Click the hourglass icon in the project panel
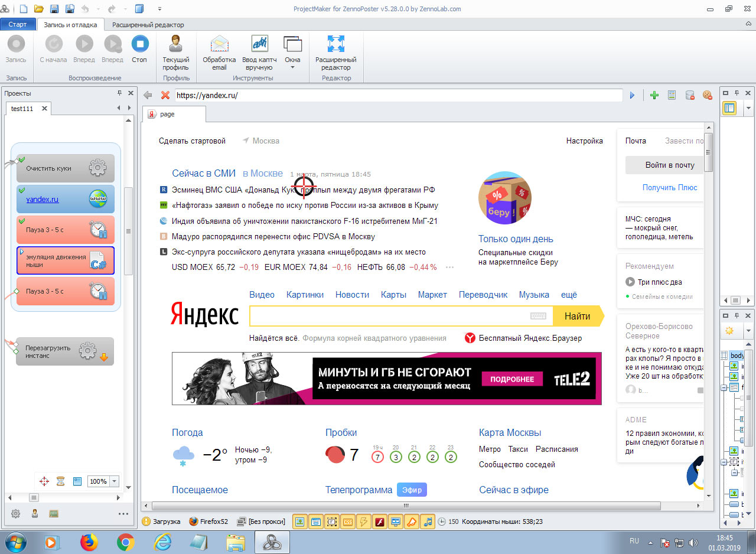Image resolution: width=756 pixels, height=554 pixels. [x=60, y=481]
